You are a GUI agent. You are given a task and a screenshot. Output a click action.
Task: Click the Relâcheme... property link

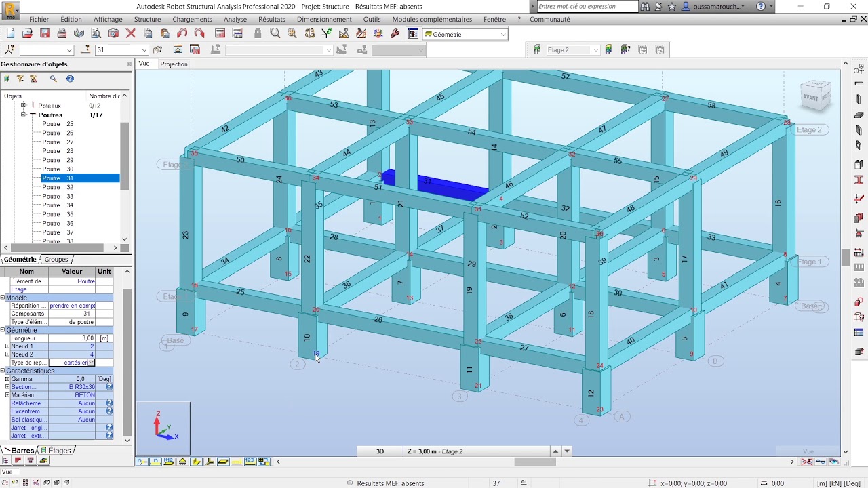(28, 403)
